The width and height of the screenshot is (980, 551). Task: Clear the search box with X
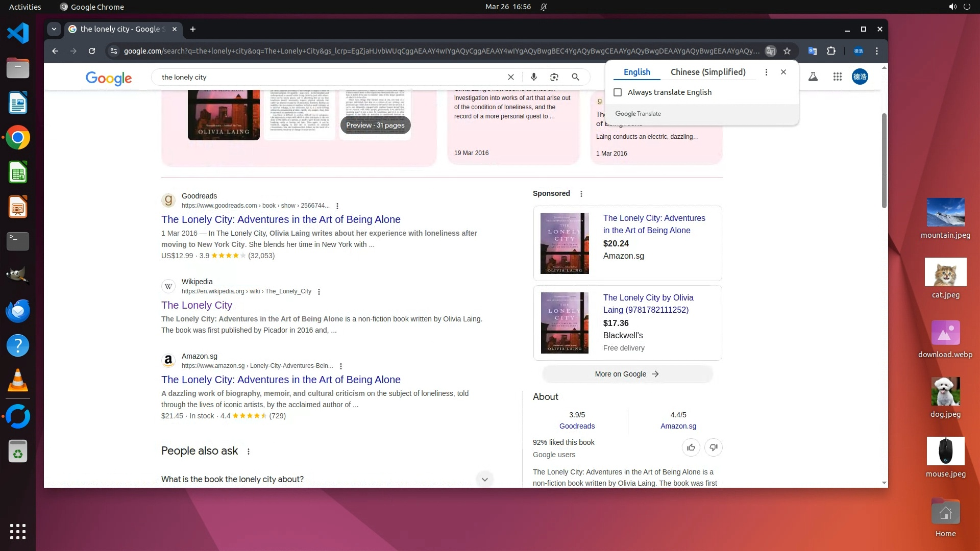click(510, 77)
